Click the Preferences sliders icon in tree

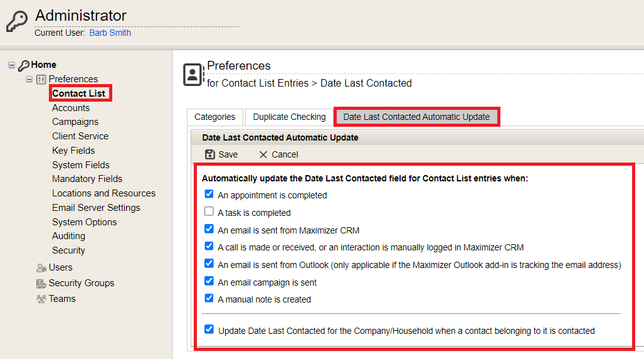point(41,79)
